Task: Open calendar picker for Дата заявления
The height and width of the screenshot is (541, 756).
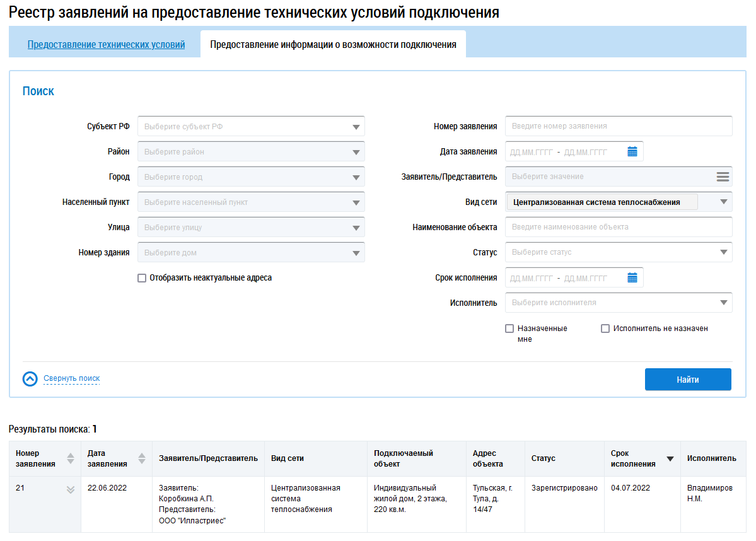Action: click(x=632, y=151)
